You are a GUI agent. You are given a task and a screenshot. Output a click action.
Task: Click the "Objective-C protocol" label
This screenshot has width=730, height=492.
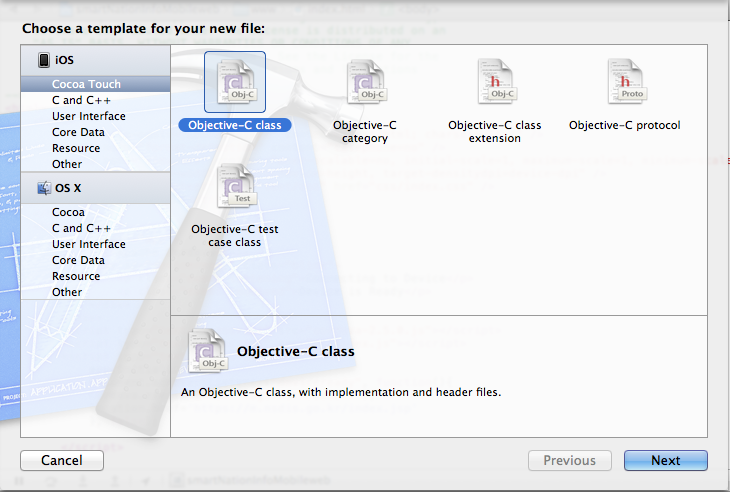point(625,125)
